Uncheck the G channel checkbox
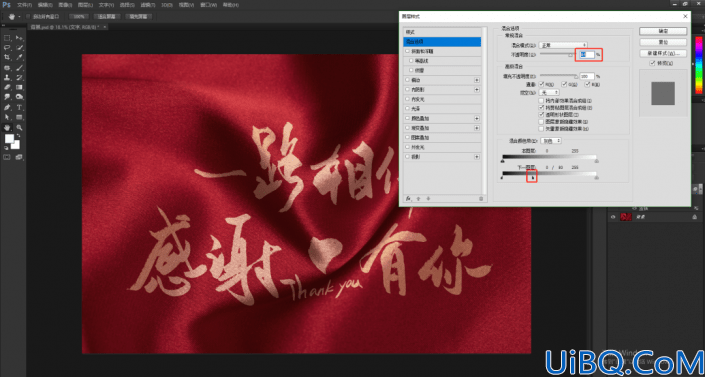 pos(564,84)
